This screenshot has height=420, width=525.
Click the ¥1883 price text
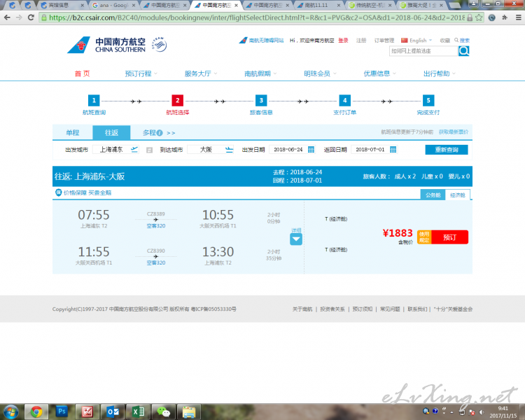(398, 233)
